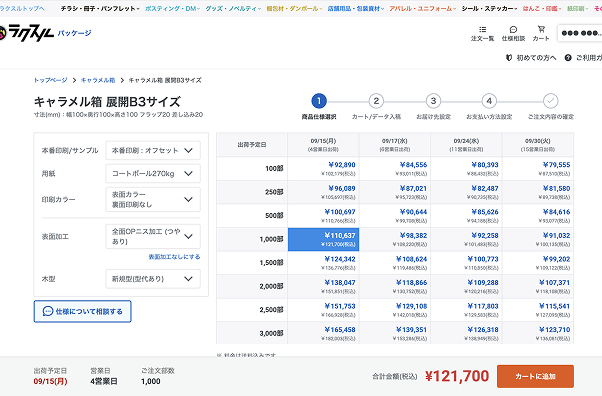Image resolution: width=602 pixels, height=396 pixels.
Task: Select price ¥90,644 for 500部
Action: pos(395,216)
